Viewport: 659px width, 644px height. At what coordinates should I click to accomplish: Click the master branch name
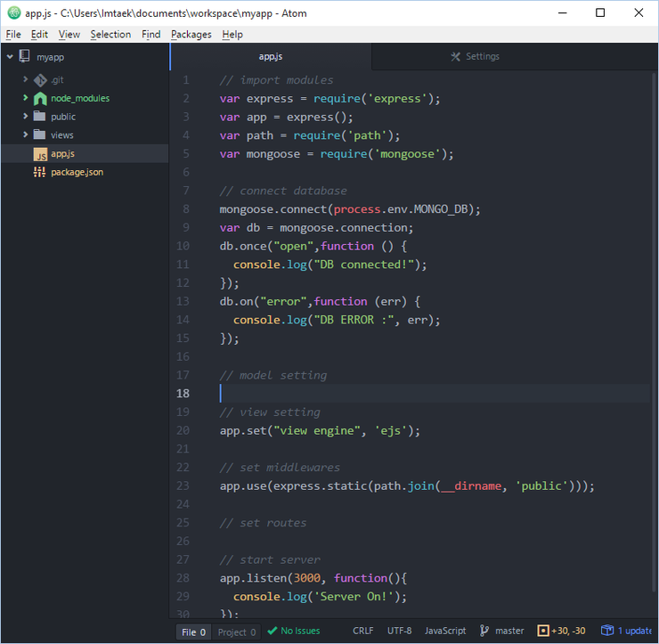point(509,631)
